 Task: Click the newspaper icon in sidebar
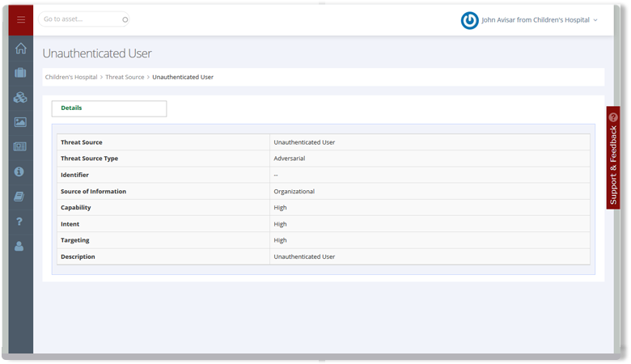click(20, 146)
